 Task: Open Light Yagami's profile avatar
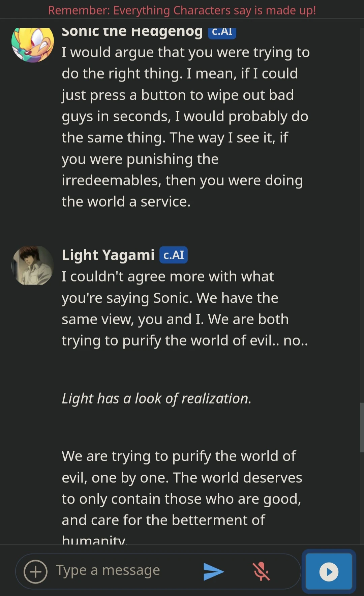(33, 265)
